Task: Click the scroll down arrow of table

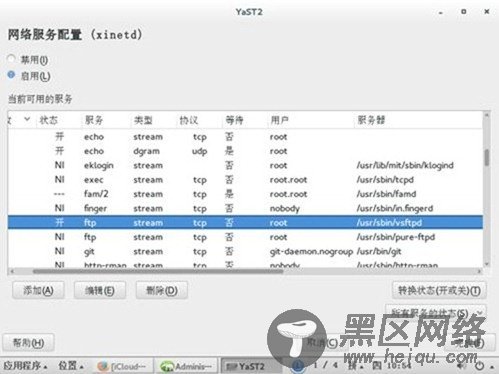Action: tap(487, 264)
